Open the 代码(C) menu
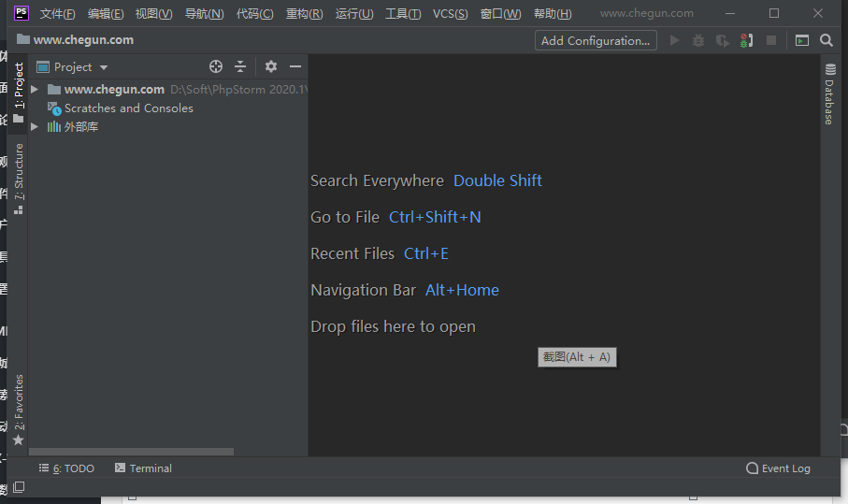This screenshot has width=848, height=504. (254, 13)
